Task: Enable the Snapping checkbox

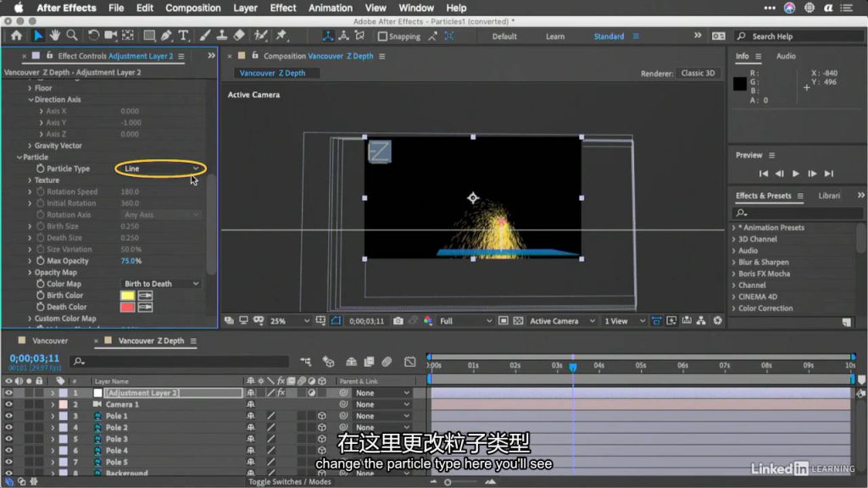Action: point(382,36)
